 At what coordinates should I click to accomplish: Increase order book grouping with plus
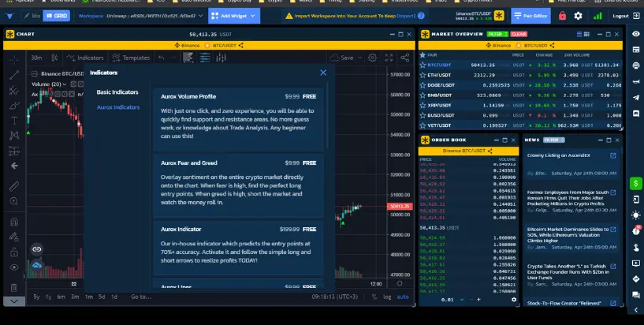[x=478, y=300]
